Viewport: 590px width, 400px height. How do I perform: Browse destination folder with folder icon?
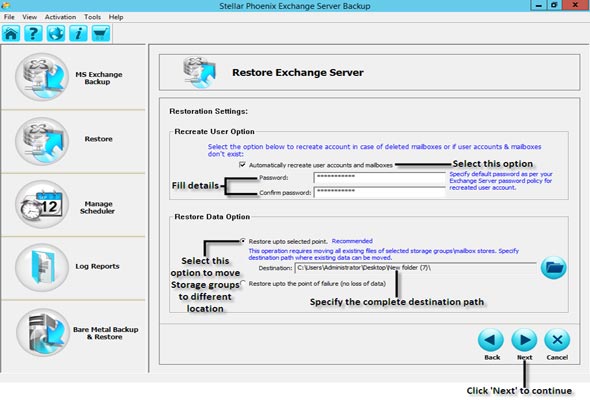tap(553, 268)
